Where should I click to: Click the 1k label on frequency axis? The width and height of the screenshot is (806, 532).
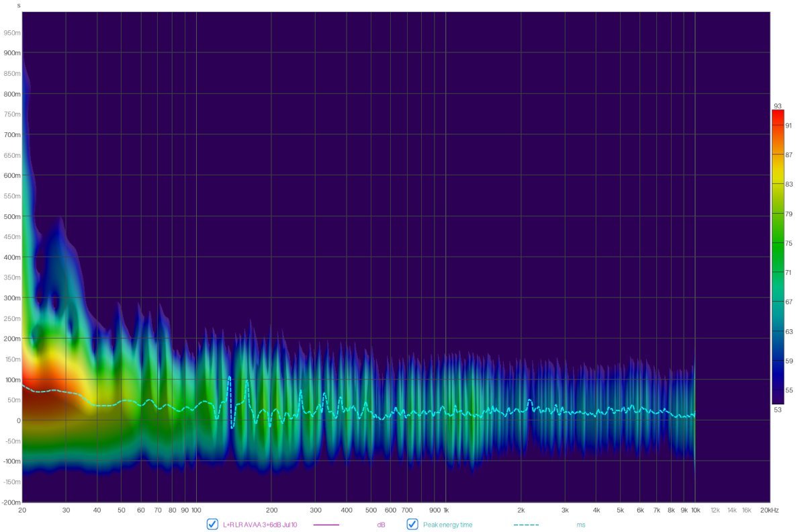(x=445, y=511)
